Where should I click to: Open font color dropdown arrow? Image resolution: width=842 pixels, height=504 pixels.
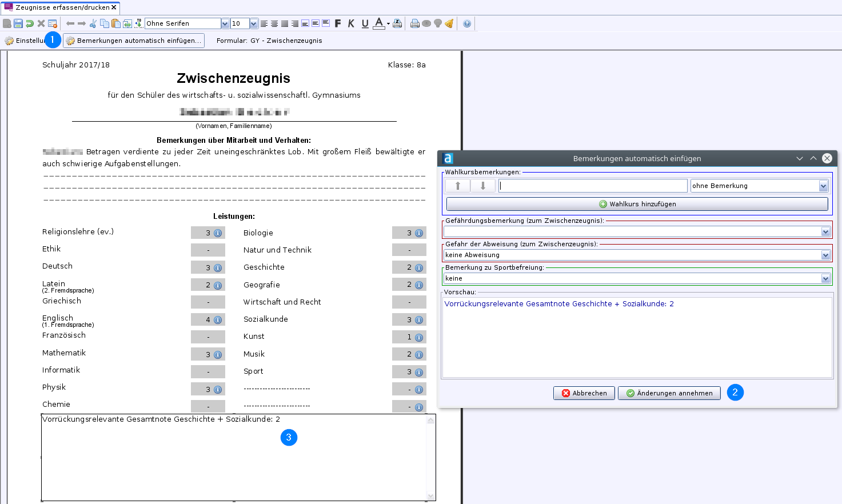pos(389,24)
